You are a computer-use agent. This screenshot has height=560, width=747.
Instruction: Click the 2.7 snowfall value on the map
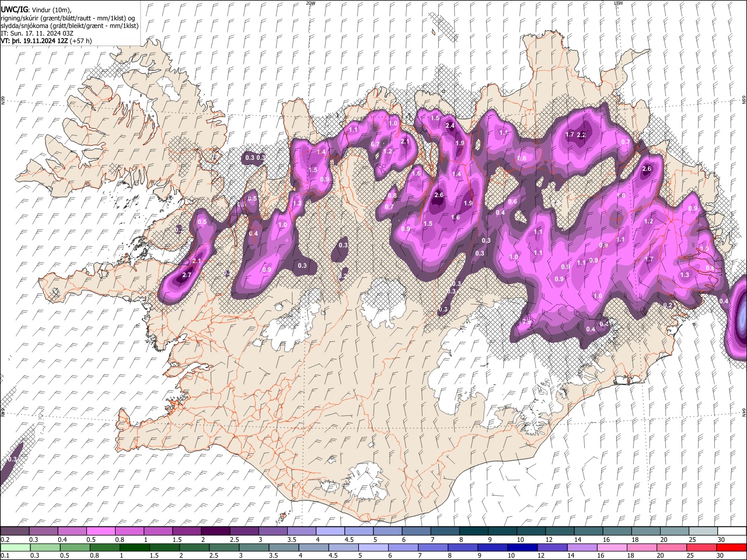pos(187,275)
